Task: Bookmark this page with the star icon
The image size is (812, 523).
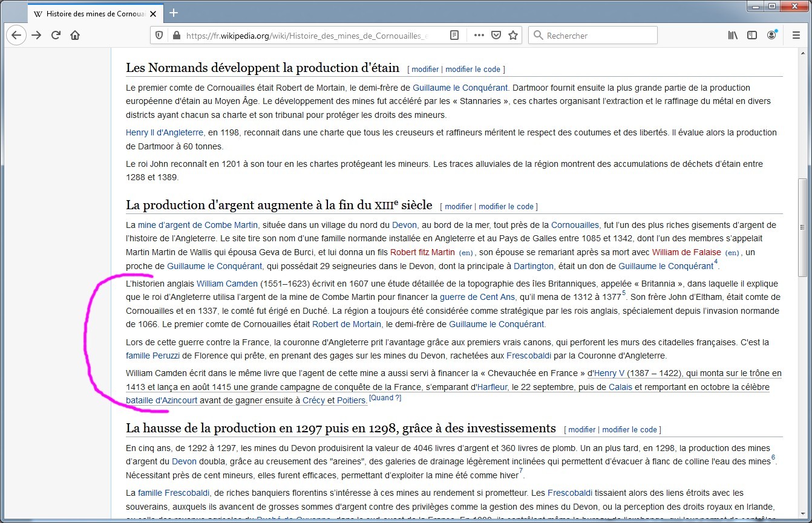Action: [513, 36]
